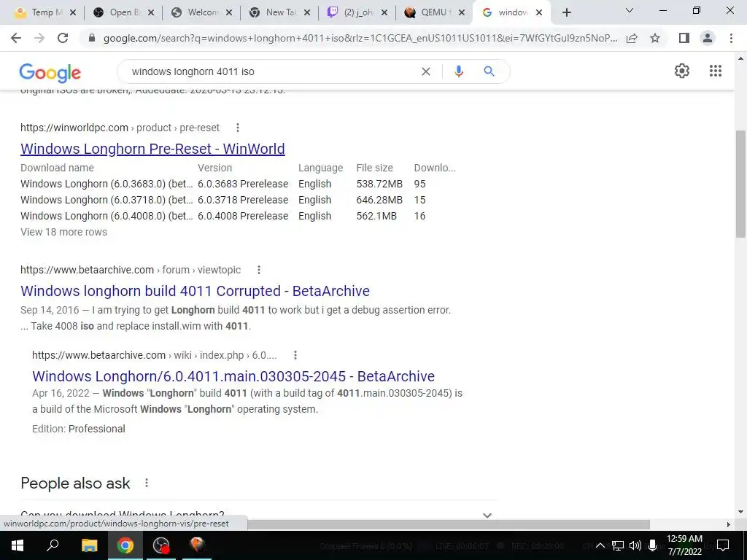Open the Chrome profile avatar
The width and height of the screenshot is (747, 560).
[708, 38]
